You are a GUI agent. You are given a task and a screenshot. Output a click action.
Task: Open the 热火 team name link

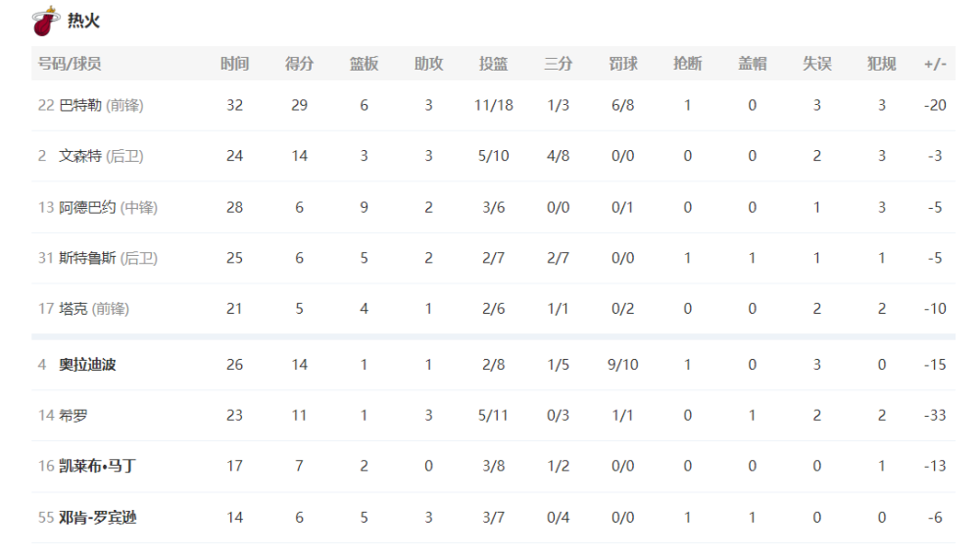(83, 21)
